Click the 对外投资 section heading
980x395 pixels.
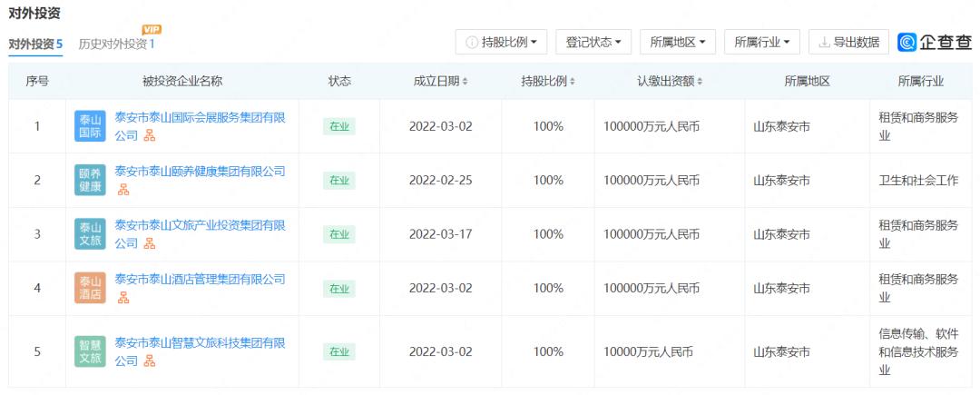click(34, 13)
